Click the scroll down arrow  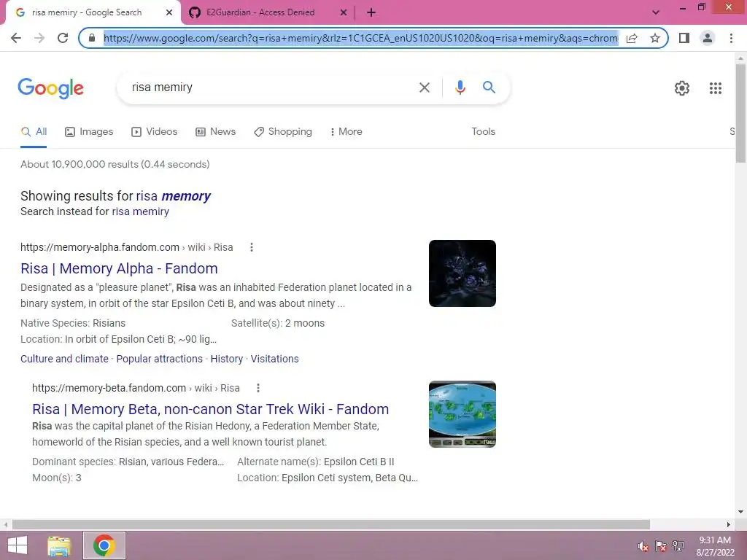click(x=740, y=512)
